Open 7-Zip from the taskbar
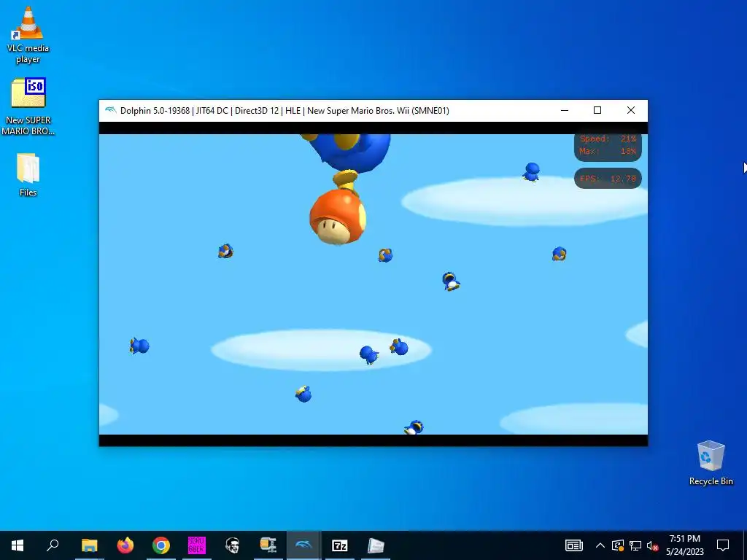The image size is (747, 560). (340, 545)
